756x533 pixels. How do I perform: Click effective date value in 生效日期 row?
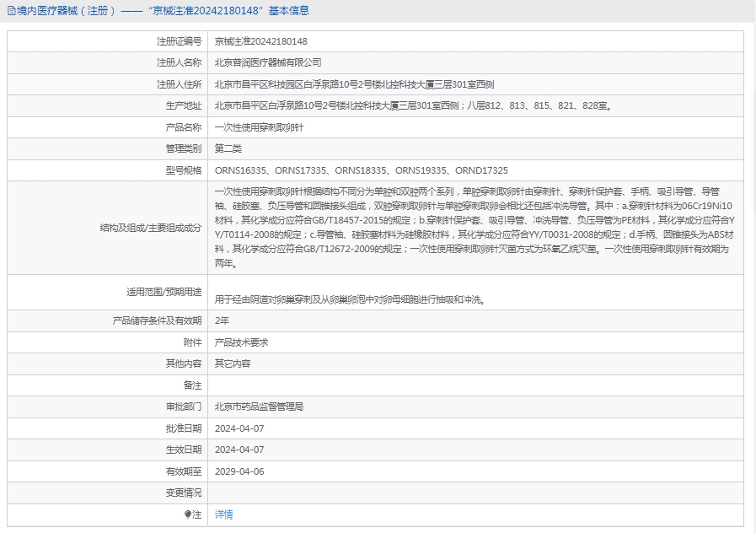pos(239,450)
